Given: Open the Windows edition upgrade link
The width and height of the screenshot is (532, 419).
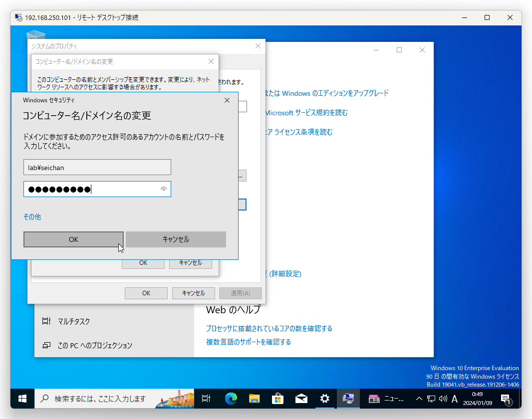Looking at the screenshot, I should tap(327, 93).
